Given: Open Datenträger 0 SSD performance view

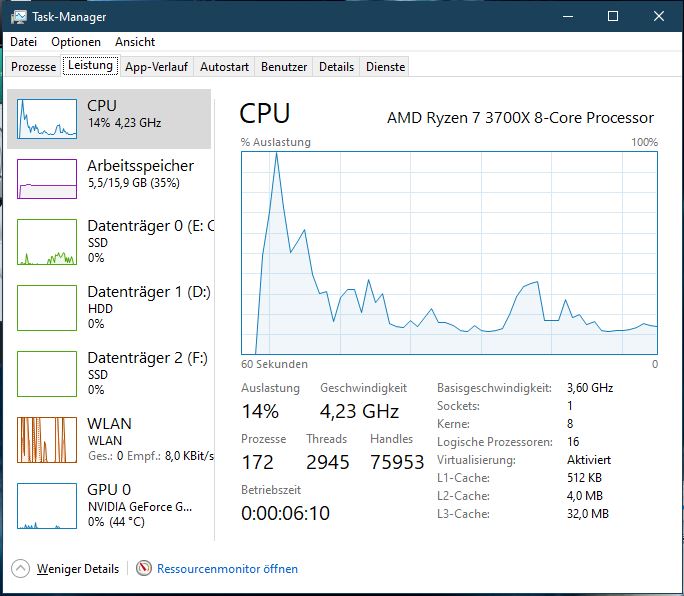Looking at the screenshot, I should pos(109,242).
